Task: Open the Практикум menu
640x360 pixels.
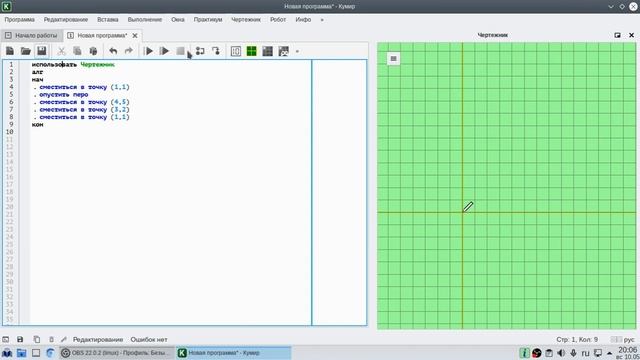Action: (208, 20)
